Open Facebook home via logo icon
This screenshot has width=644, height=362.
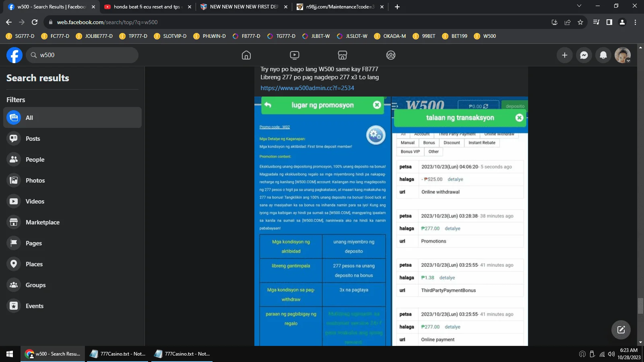pyautogui.click(x=14, y=55)
